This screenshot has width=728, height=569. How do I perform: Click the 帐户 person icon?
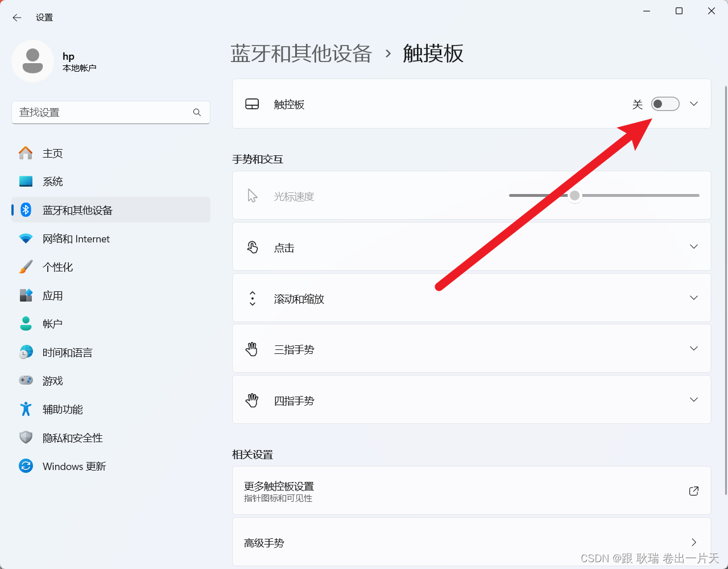pos(26,324)
